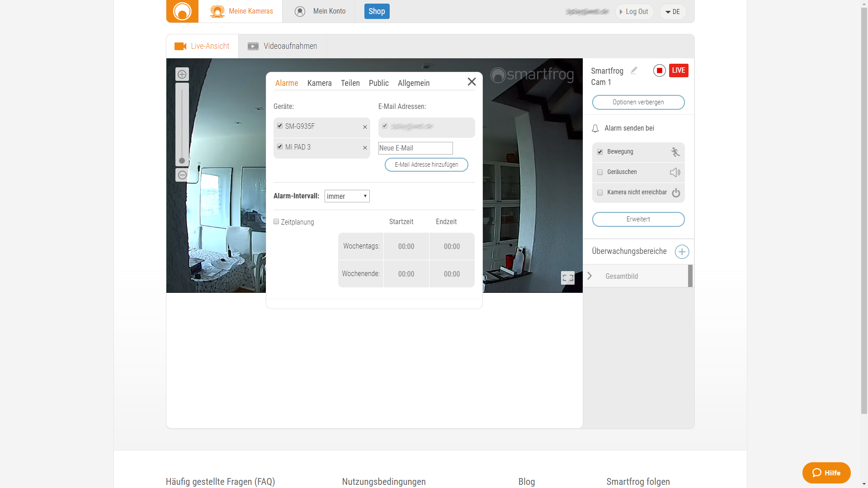The image size is (868, 488).
Task: Click the pencil edit camera name icon
Action: (x=634, y=70)
